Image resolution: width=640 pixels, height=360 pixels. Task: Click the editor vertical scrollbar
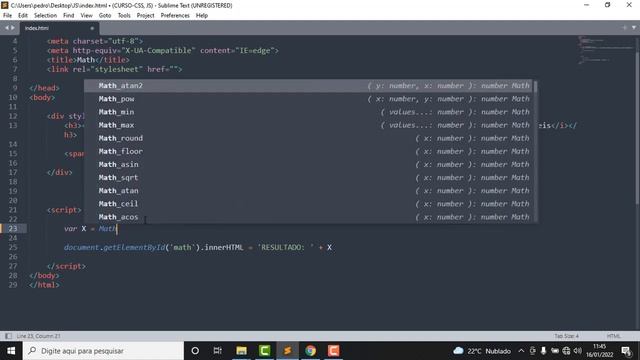click(637, 122)
